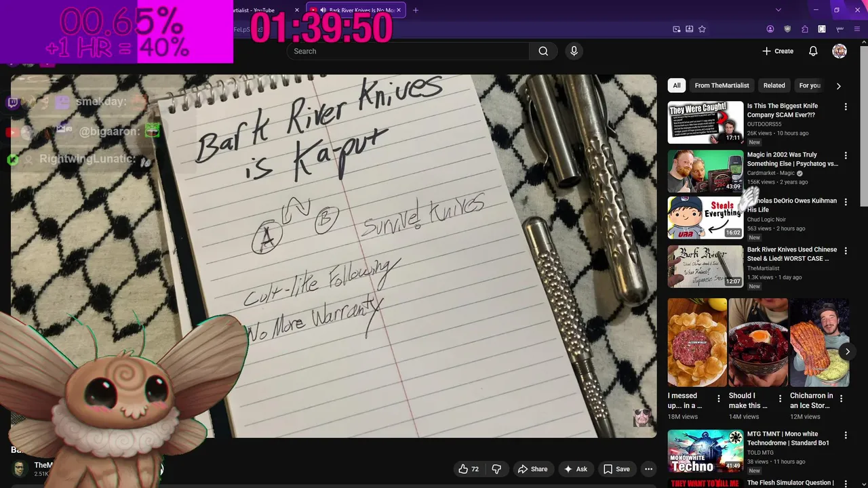868x488 pixels.
Task: Open the 'I messed up' short thumbnail
Action: click(697, 342)
